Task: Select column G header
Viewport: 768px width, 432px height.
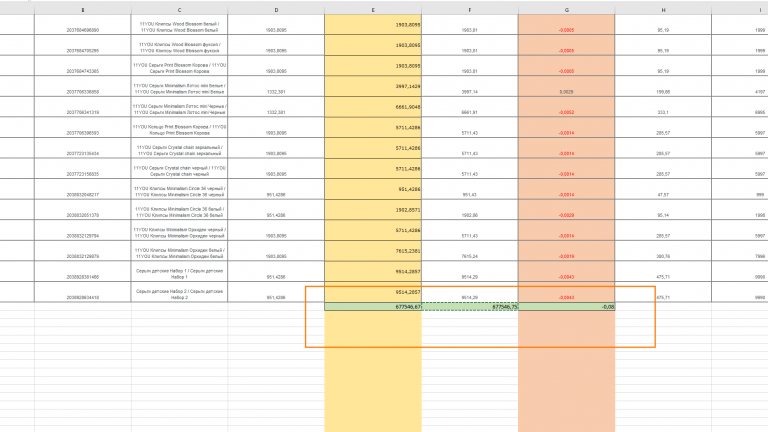Action: coord(567,10)
